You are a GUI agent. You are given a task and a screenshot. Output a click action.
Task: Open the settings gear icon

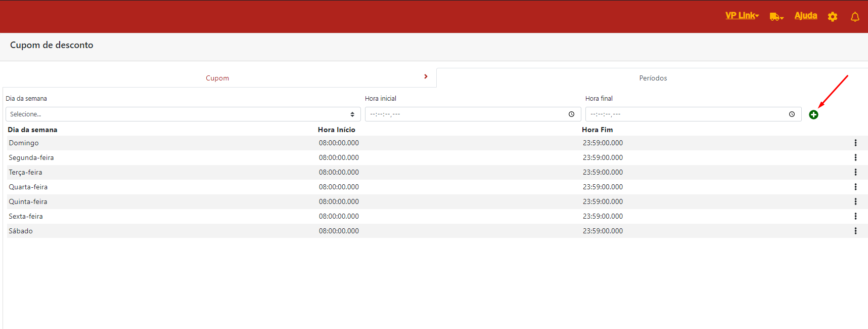coord(833,17)
